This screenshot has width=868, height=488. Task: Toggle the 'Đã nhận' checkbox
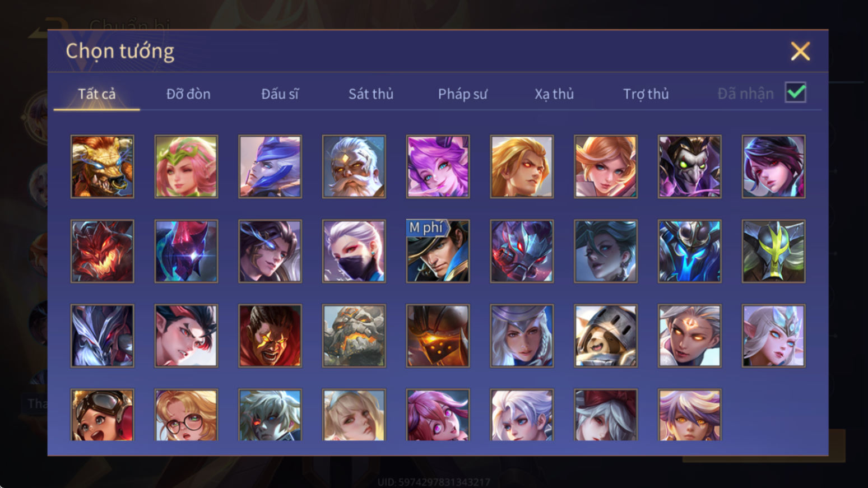coord(796,92)
